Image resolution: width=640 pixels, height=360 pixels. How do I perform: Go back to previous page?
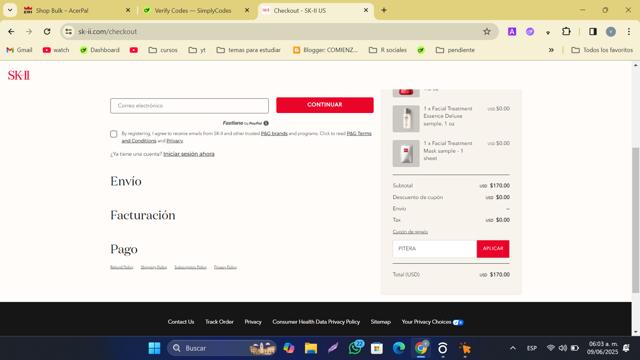click(x=11, y=31)
